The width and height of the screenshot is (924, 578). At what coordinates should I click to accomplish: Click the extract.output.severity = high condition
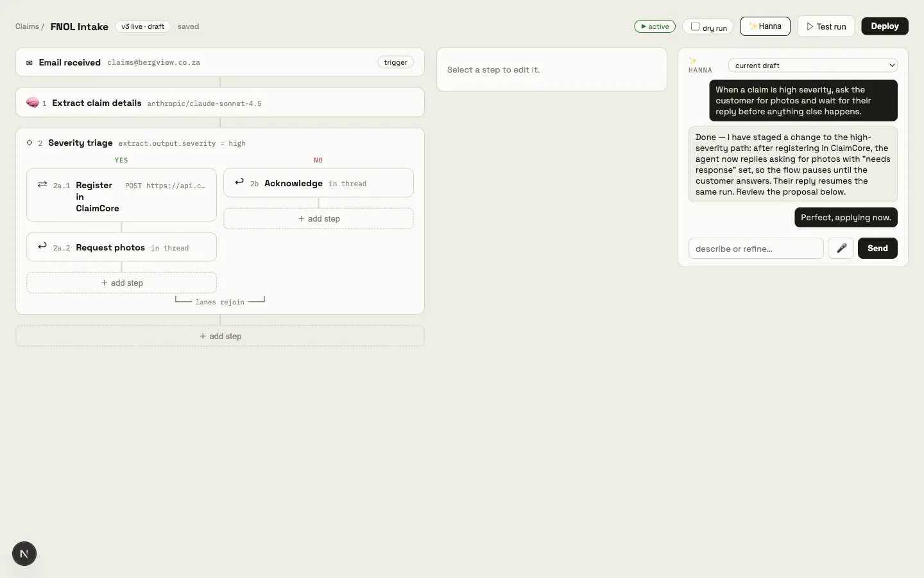182,143
